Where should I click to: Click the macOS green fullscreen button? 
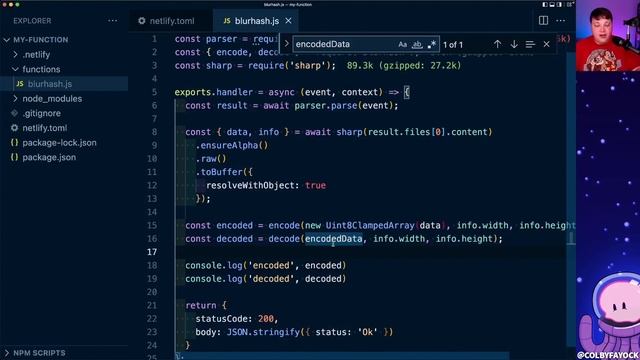(17, 4)
